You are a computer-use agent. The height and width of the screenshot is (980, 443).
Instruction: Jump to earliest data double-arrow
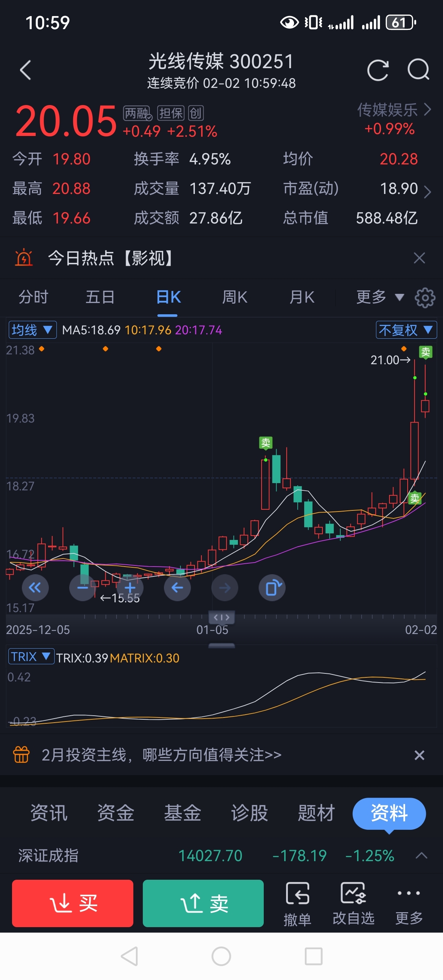(35, 588)
